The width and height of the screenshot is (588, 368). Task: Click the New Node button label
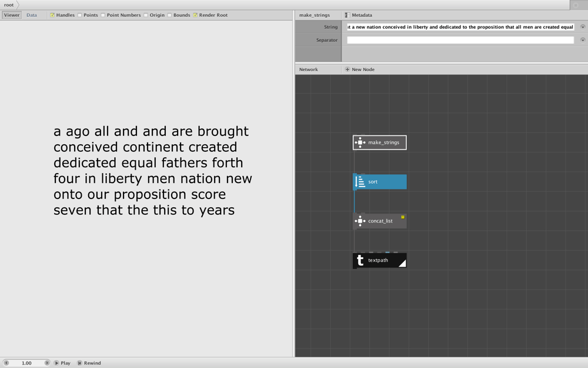tap(363, 69)
